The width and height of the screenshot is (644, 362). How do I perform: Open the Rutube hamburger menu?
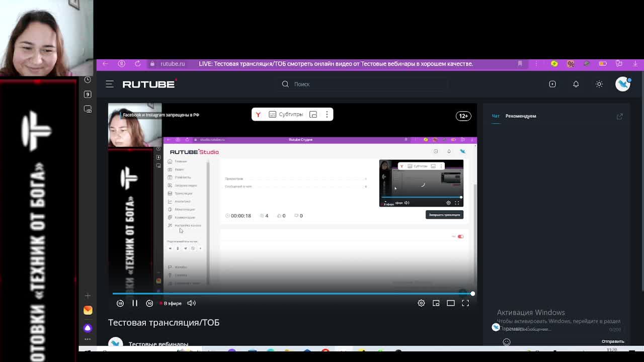tap(110, 84)
